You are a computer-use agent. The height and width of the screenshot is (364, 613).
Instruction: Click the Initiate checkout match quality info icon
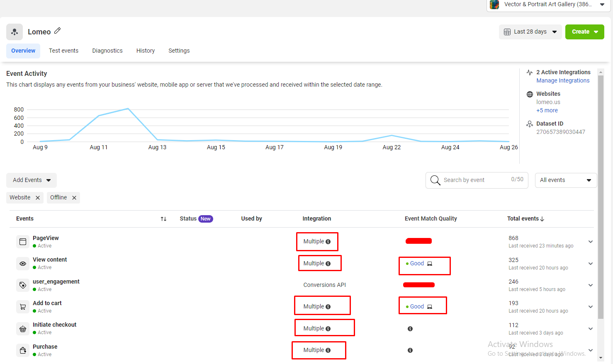click(x=410, y=329)
